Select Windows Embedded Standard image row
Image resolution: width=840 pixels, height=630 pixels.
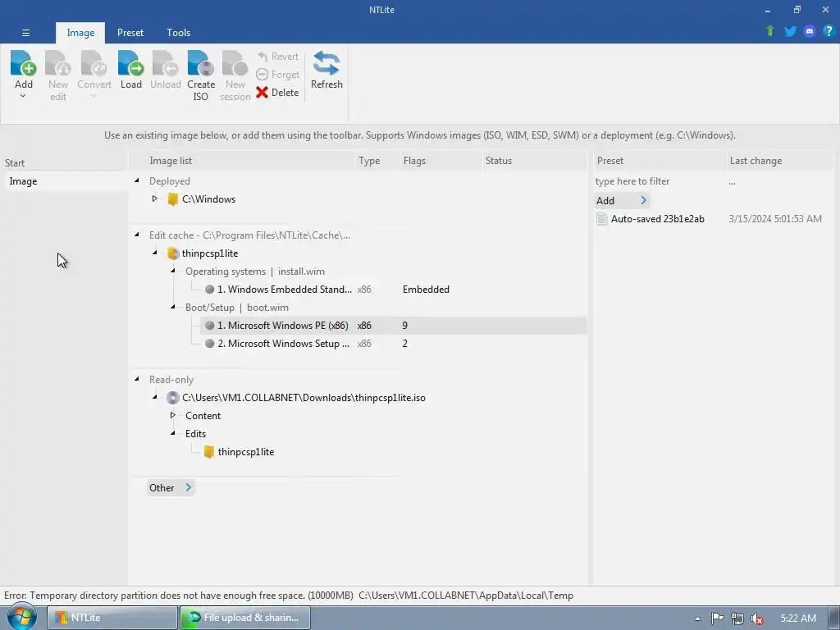pos(284,290)
